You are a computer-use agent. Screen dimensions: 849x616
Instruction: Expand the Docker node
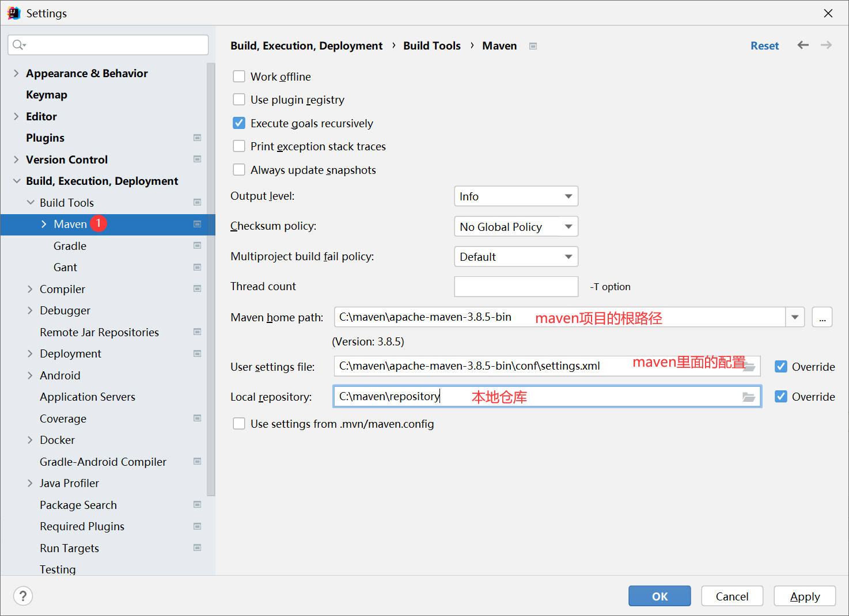point(30,440)
